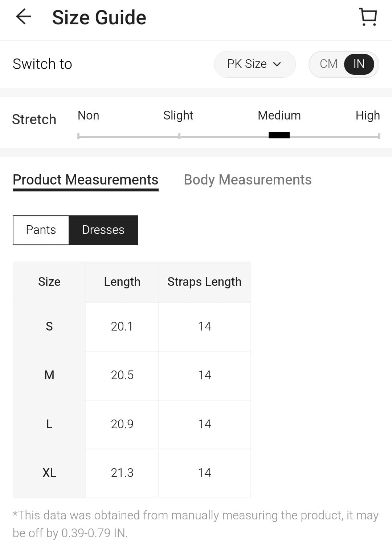Click the Straps Length header
The image size is (392, 555).
(204, 281)
